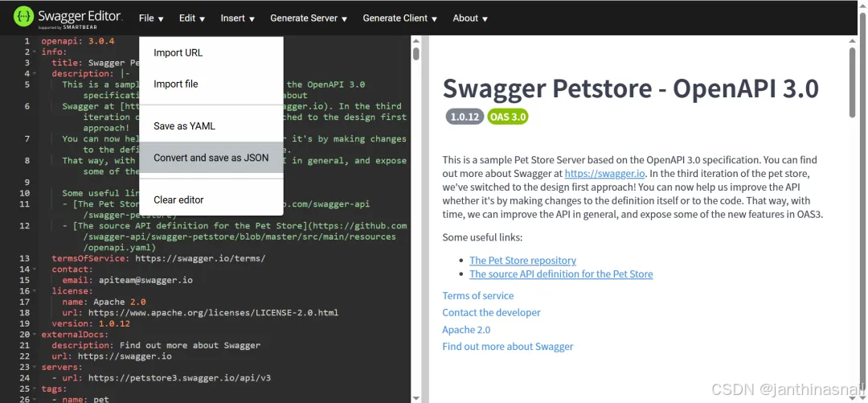Click the email apiteam@swagger.io line
This screenshot has width=868, height=403.
(127, 280)
